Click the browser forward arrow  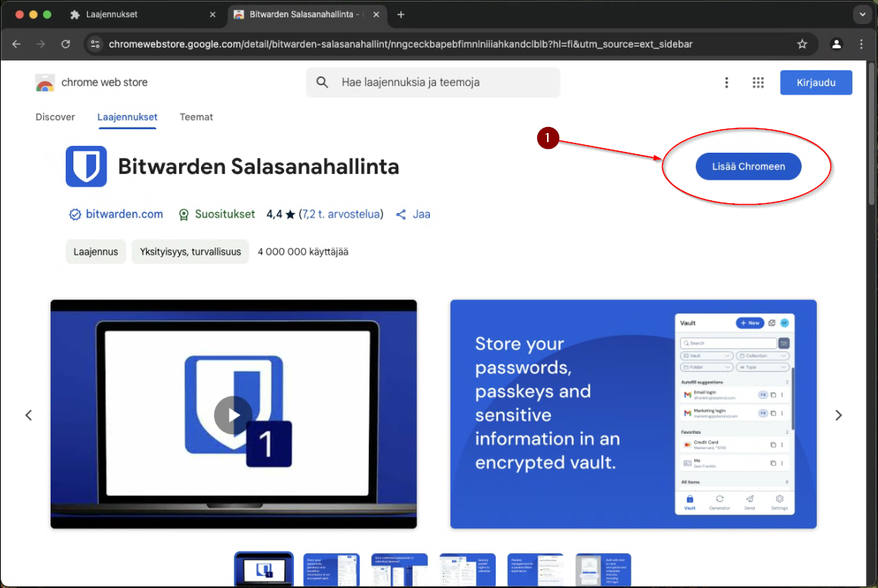pos(41,45)
